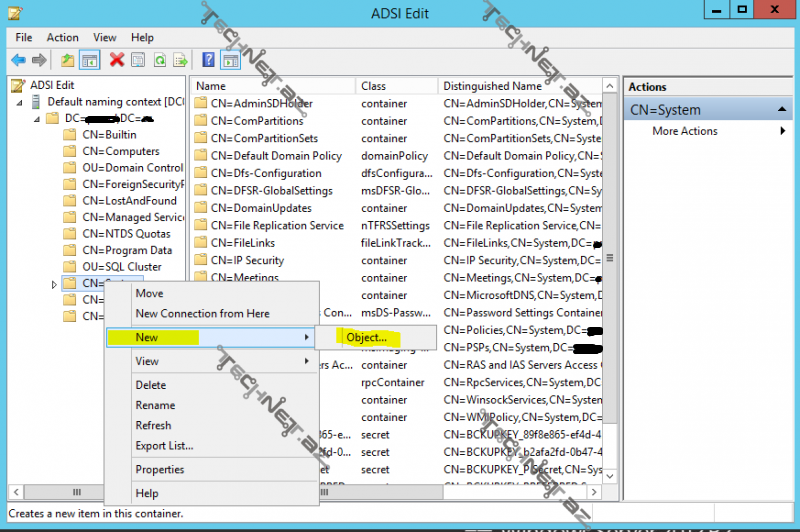Viewport: 800px width, 532px height.
Task: Click New Connection from Here
Action: (202, 314)
